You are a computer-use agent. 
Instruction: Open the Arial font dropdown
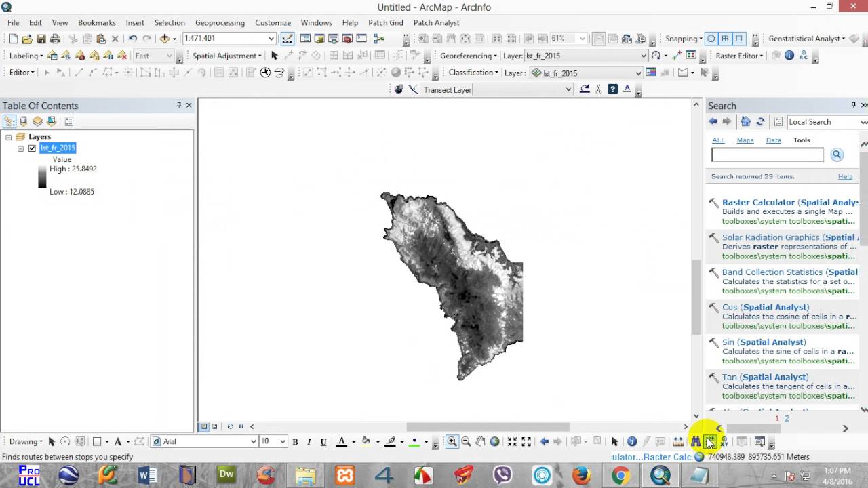pyautogui.click(x=253, y=441)
